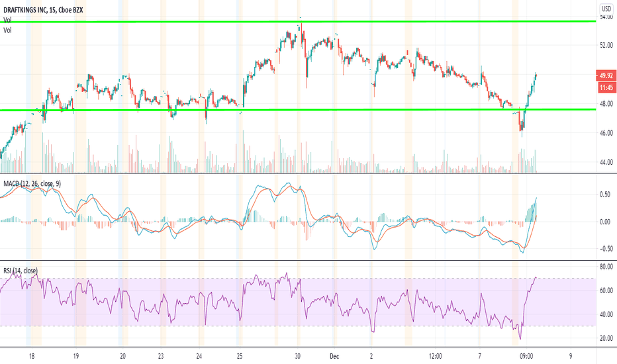Image resolution: width=617 pixels, height=364 pixels.
Task: Click the Dec month label on the time axis
Action: [334, 356]
